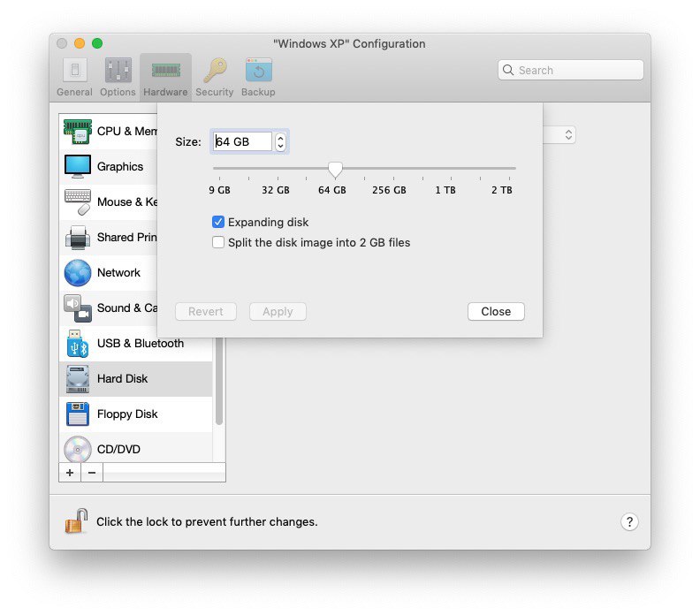
Task: Click the 2 TB slider label
Action: click(502, 190)
